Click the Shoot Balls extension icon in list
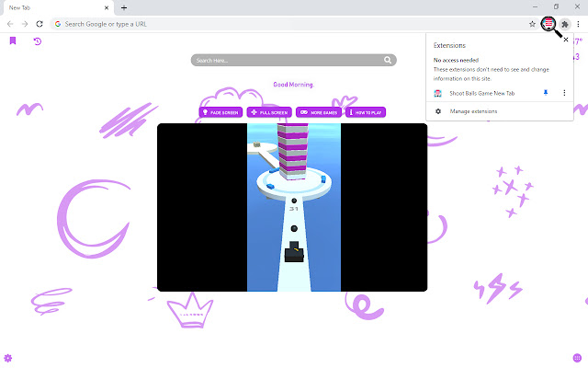Screen dimensions: 588x368 tap(437, 93)
